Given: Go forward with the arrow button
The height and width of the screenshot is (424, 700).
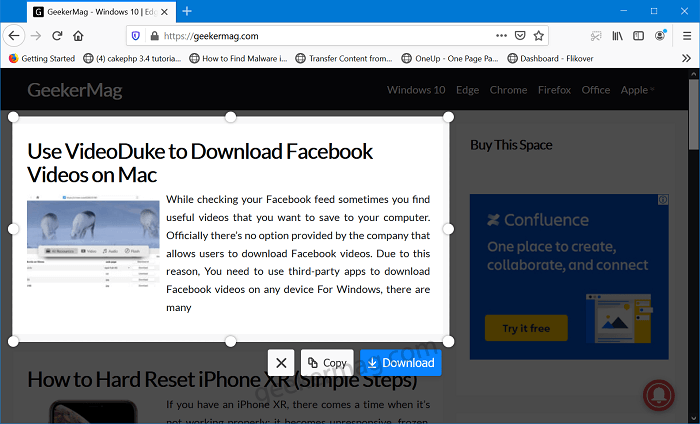Looking at the screenshot, I should pos(36,36).
